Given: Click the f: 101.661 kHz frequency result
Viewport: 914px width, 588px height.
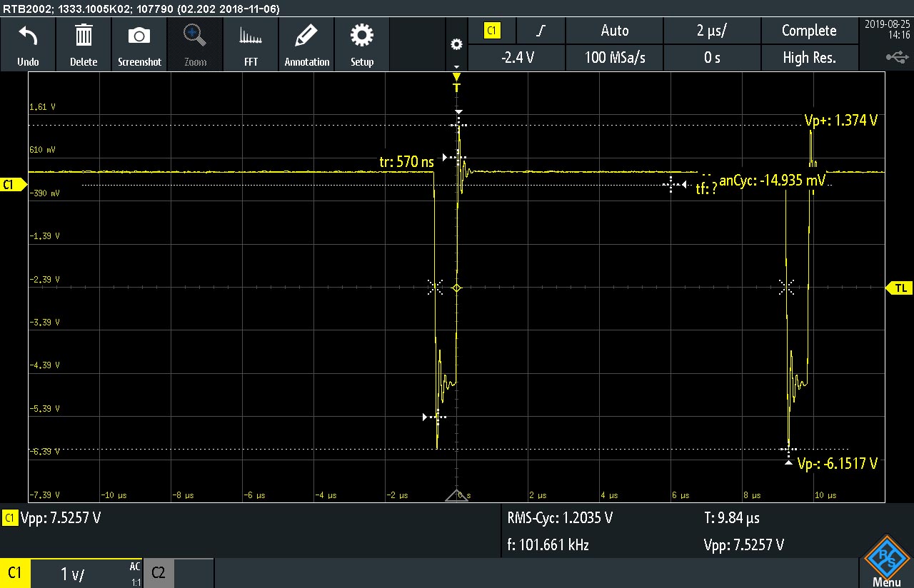Looking at the screenshot, I should (x=548, y=545).
